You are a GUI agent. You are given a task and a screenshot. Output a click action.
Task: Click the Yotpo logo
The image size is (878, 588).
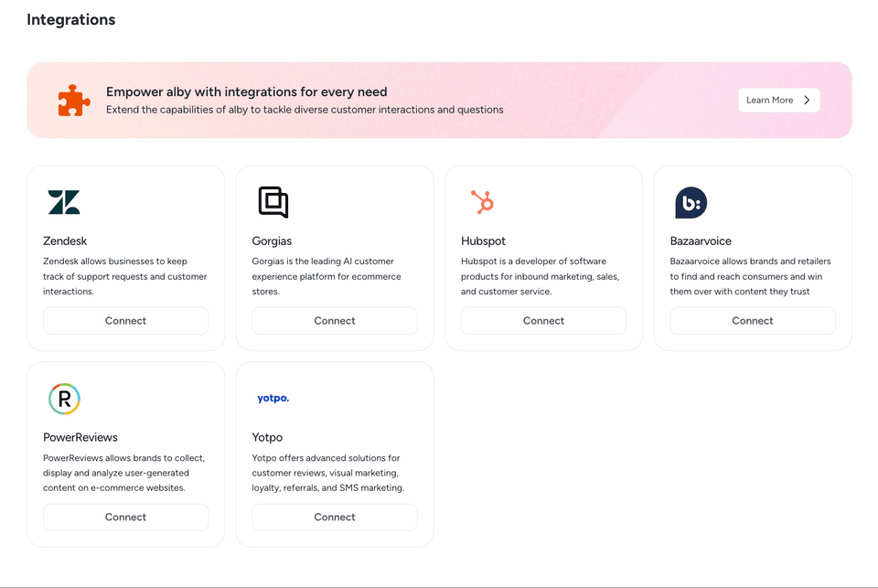273,398
